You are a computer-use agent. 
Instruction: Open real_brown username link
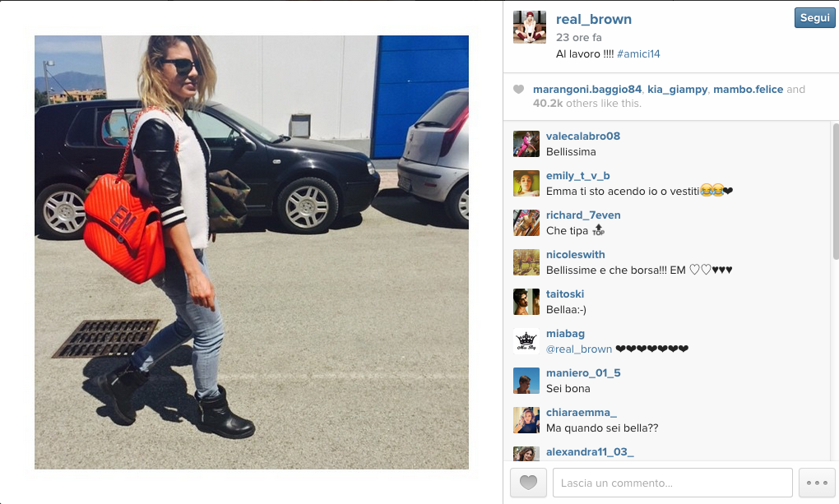pyautogui.click(x=593, y=19)
